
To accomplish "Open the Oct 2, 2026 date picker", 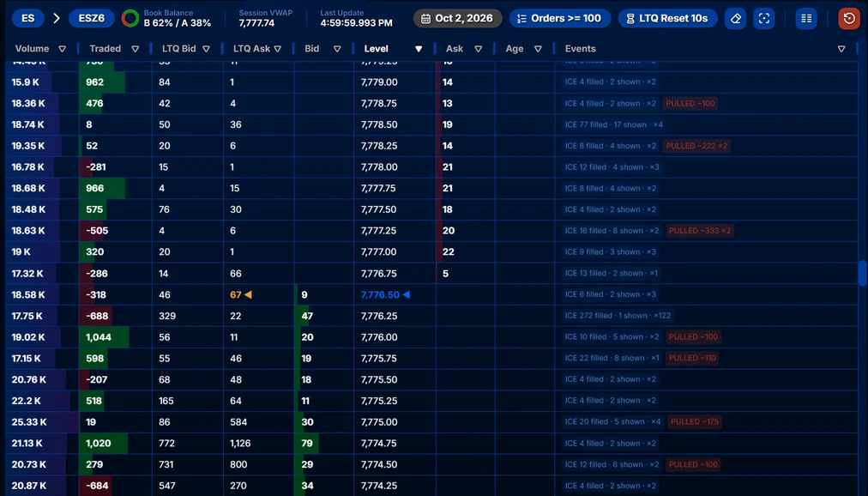I will click(x=457, y=18).
